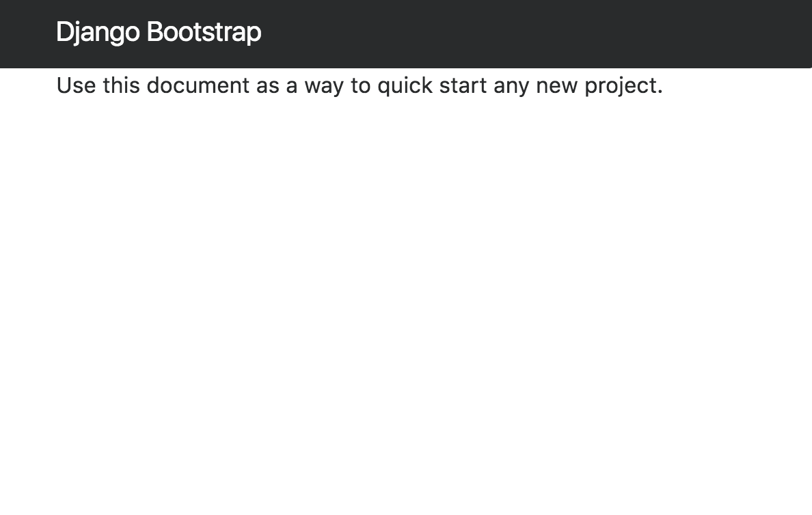
Task: Click the word "Use" in the paragraph
Action: [76, 85]
